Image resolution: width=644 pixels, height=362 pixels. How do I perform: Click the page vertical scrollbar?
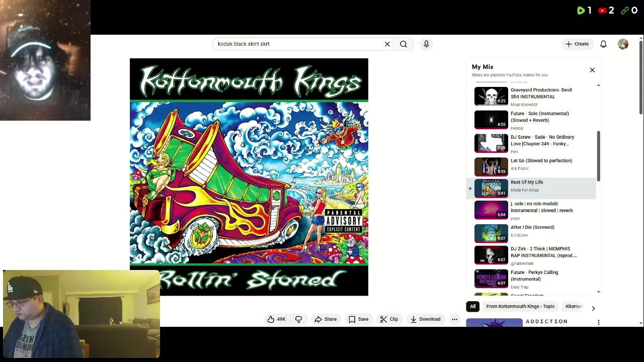640,78
